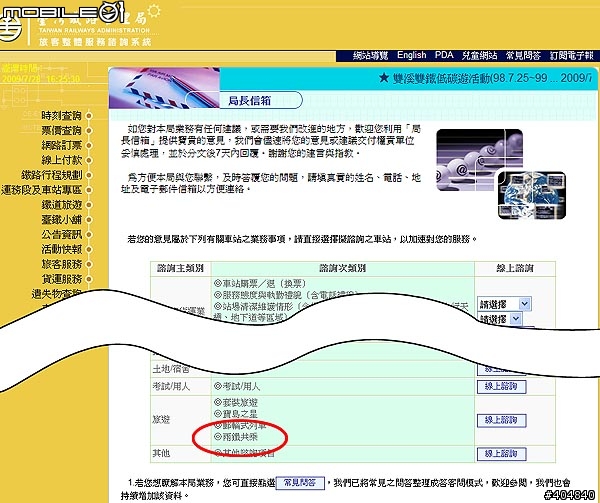Select the 兩鐵共乘 subcategory item
Image resolution: width=600 pixels, height=503 pixels.
point(236,437)
